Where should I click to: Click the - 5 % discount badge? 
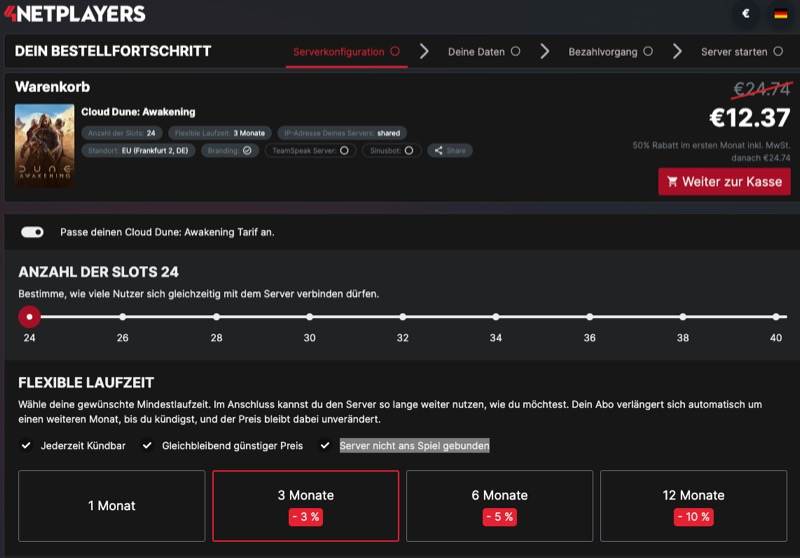tap(499, 517)
